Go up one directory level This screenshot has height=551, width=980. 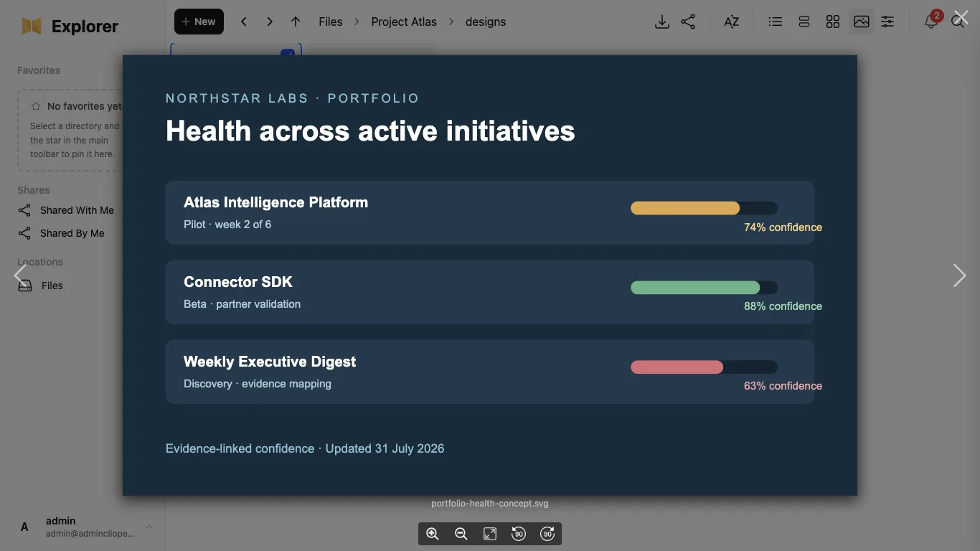[x=296, y=22]
